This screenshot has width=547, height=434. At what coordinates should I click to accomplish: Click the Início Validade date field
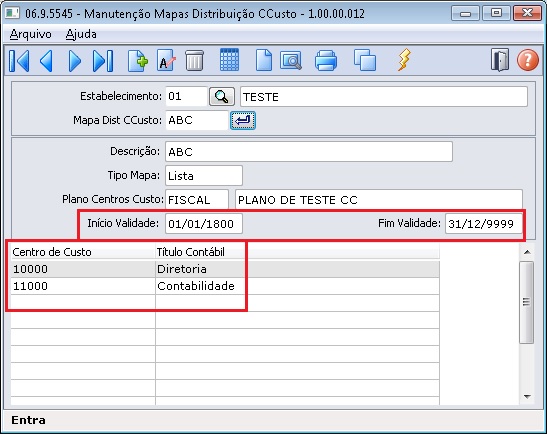[204, 224]
